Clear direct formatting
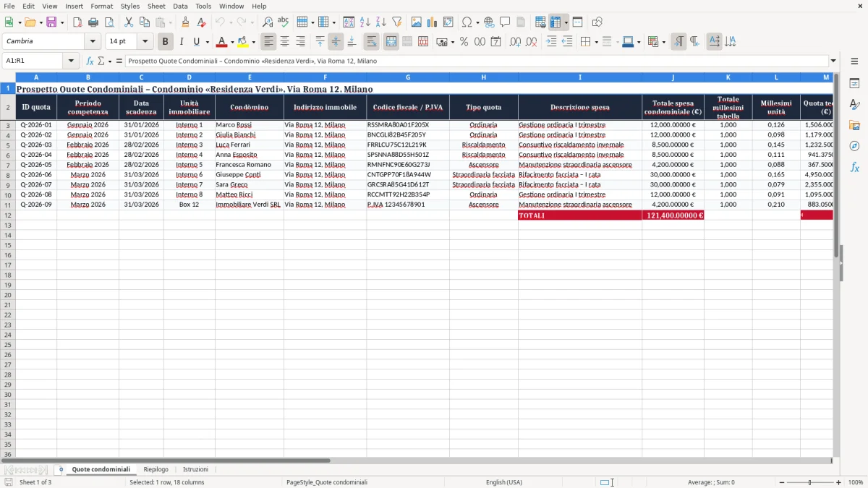The width and height of the screenshot is (868, 488). point(201,22)
